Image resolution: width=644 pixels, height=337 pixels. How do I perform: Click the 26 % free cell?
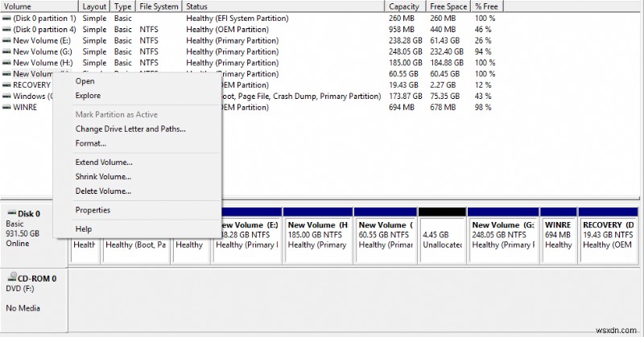point(483,41)
